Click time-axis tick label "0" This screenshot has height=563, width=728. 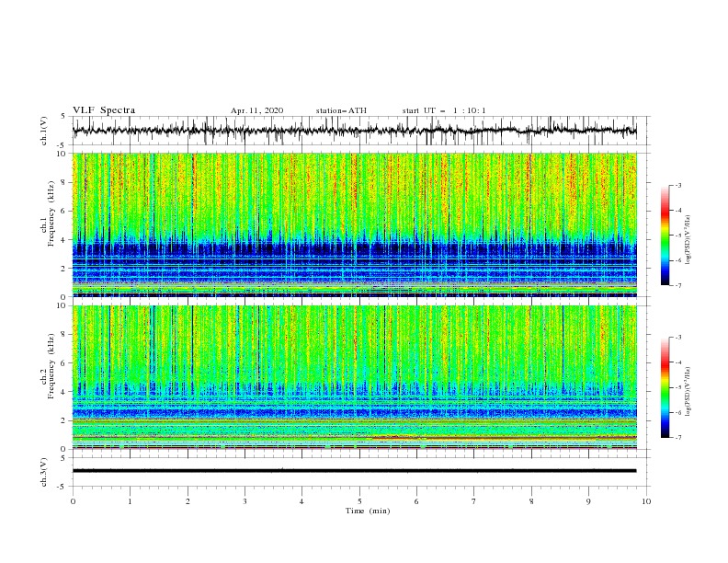pos(73,501)
